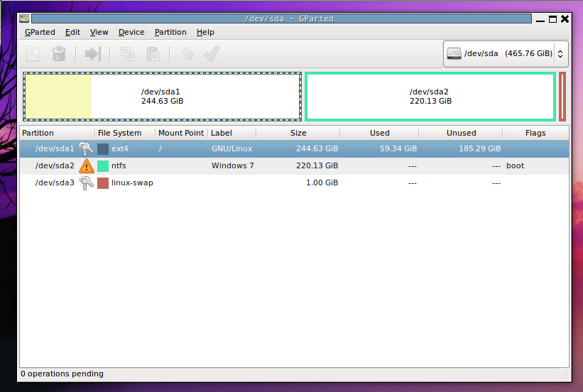Click the Delete partition trash icon
This screenshot has width=583, height=392.
click(59, 54)
